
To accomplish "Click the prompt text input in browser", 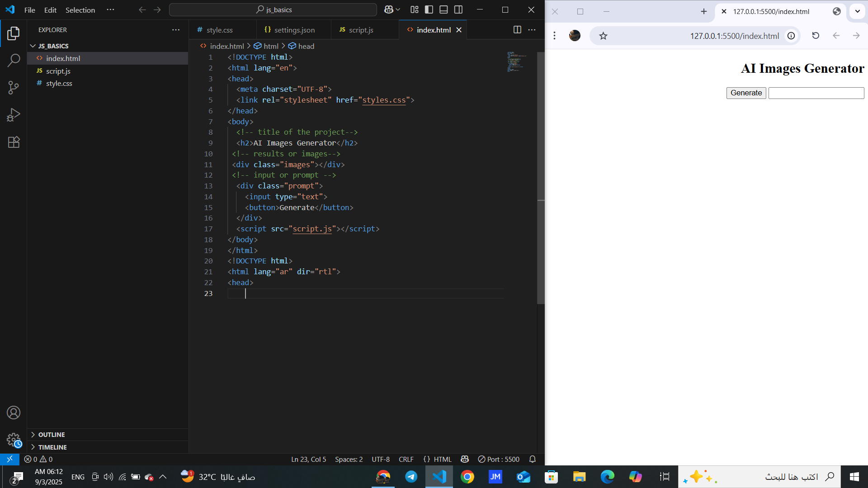I will coord(816,93).
